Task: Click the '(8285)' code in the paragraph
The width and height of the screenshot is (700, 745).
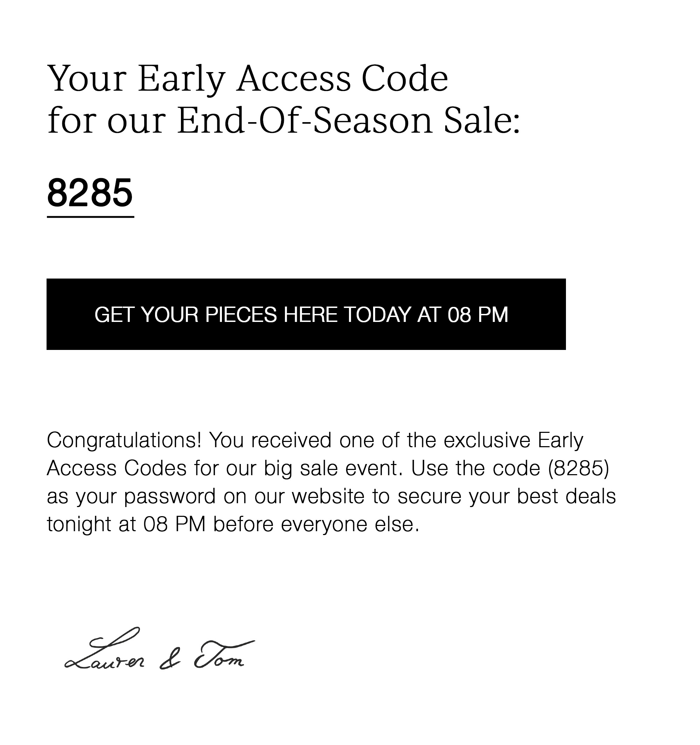Action: click(579, 468)
